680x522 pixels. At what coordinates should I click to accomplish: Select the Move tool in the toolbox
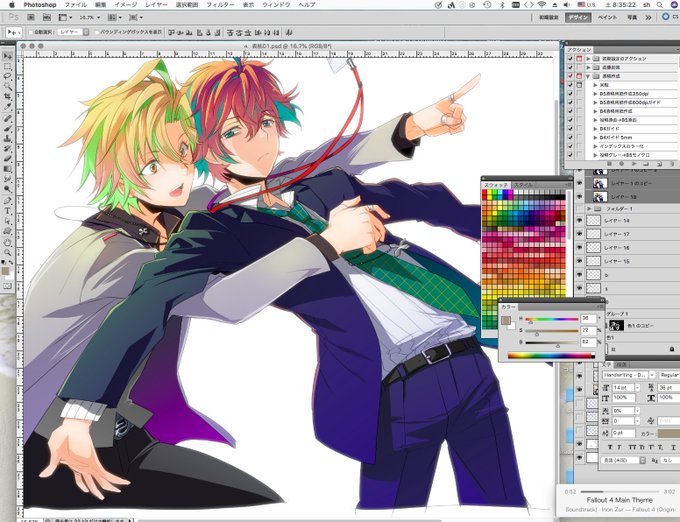pos(8,57)
